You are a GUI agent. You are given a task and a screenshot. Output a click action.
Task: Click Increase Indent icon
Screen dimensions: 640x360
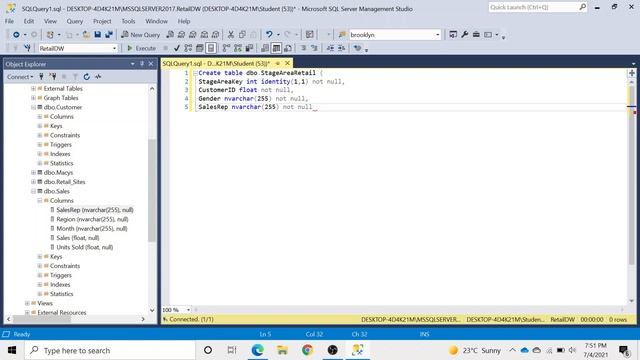click(x=342, y=48)
